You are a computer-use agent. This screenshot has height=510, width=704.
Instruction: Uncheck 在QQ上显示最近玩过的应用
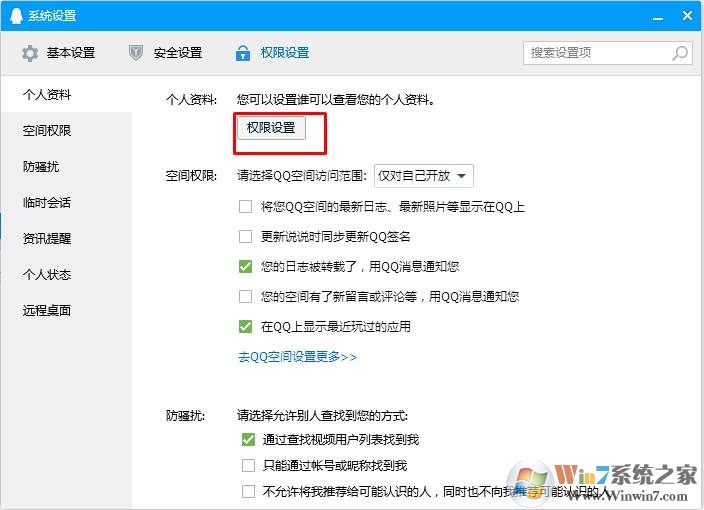point(245,326)
